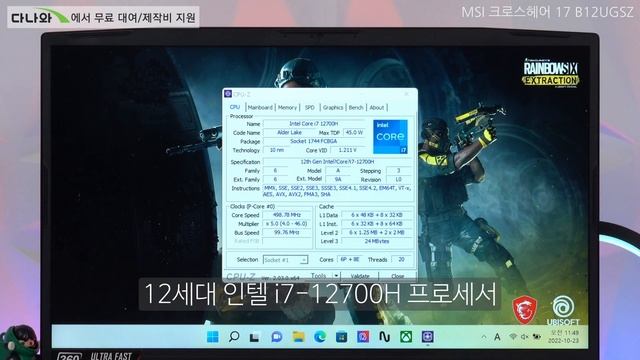Click the CPU-Z icon on the taskbar
Viewport: 640px width, 360px height.
[427, 337]
